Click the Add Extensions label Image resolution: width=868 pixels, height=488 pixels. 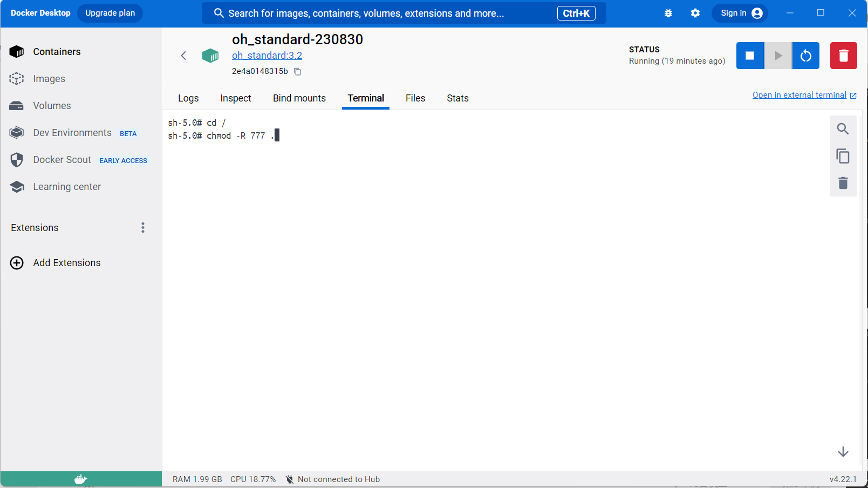point(67,263)
